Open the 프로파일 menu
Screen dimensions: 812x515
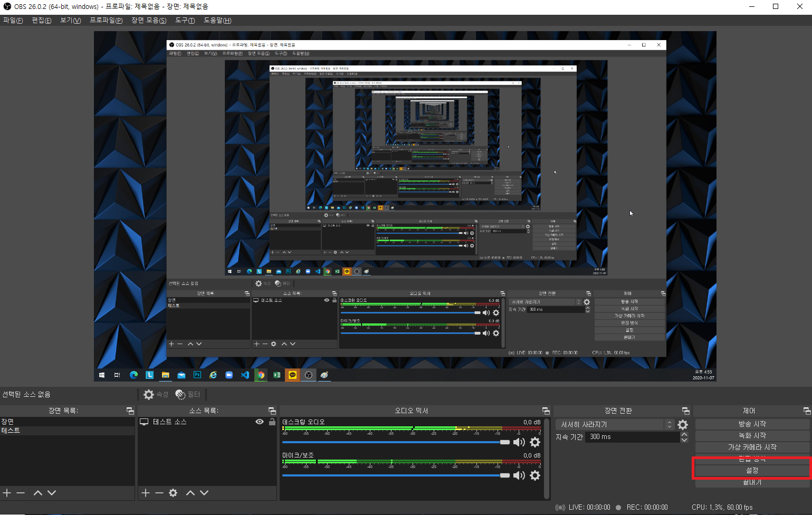(106, 21)
